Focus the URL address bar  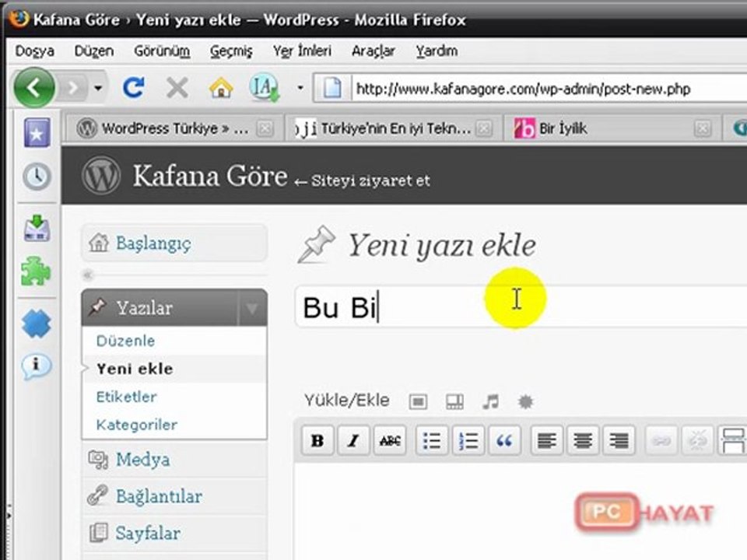coord(548,89)
